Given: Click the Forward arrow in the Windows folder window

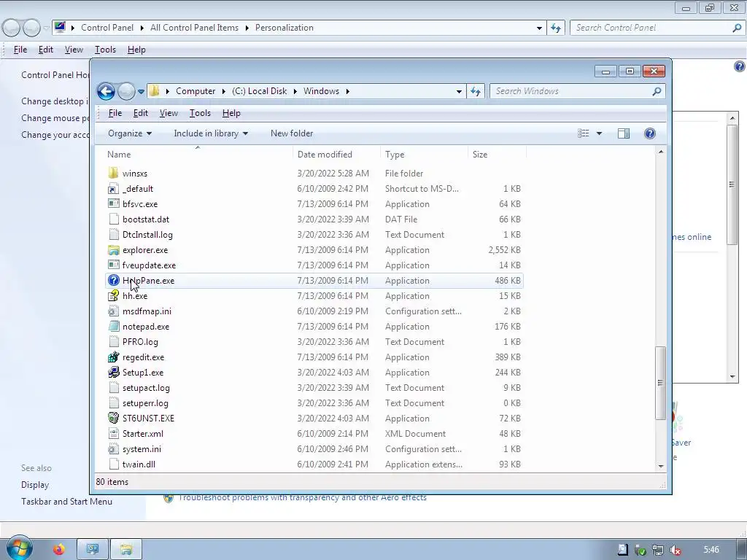Looking at the screenshot, I should (126, 91).
